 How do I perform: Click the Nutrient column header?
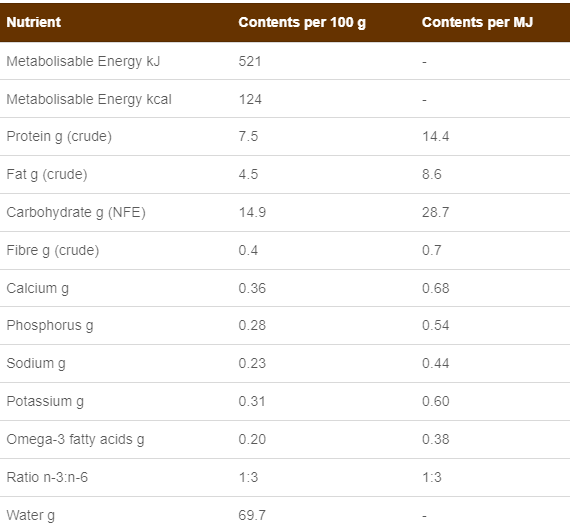click(x=33, y=22)
